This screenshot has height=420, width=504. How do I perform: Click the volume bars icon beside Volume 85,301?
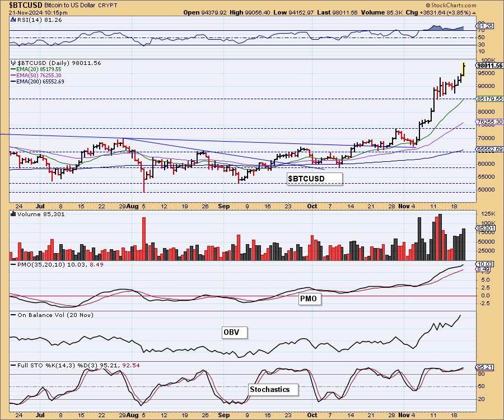13,214
